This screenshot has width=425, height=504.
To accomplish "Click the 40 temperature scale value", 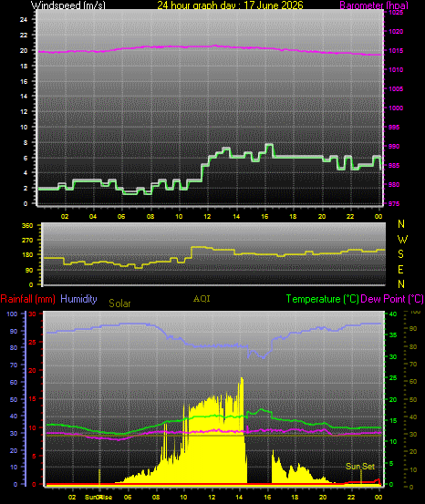I will point(393,314).
